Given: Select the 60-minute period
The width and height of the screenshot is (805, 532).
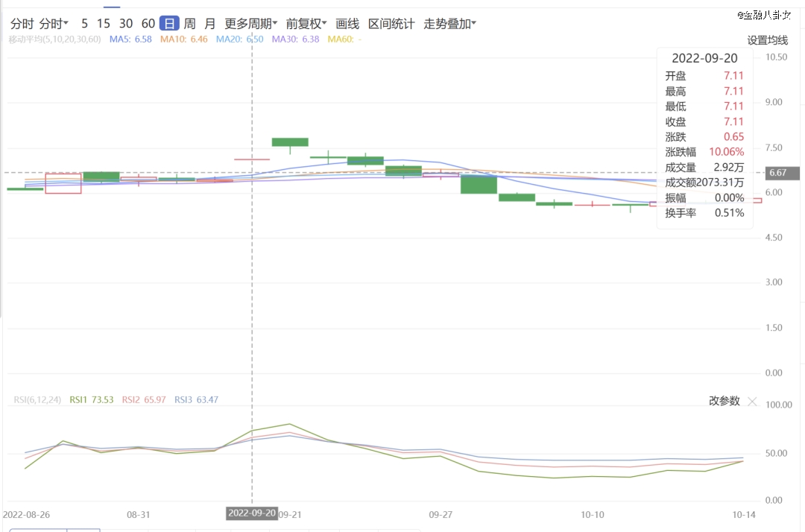Looking at the screenshot, I should [x=148, y=24].
